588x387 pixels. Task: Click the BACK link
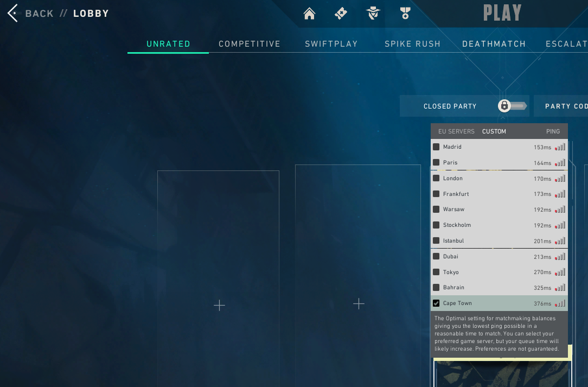40,14
